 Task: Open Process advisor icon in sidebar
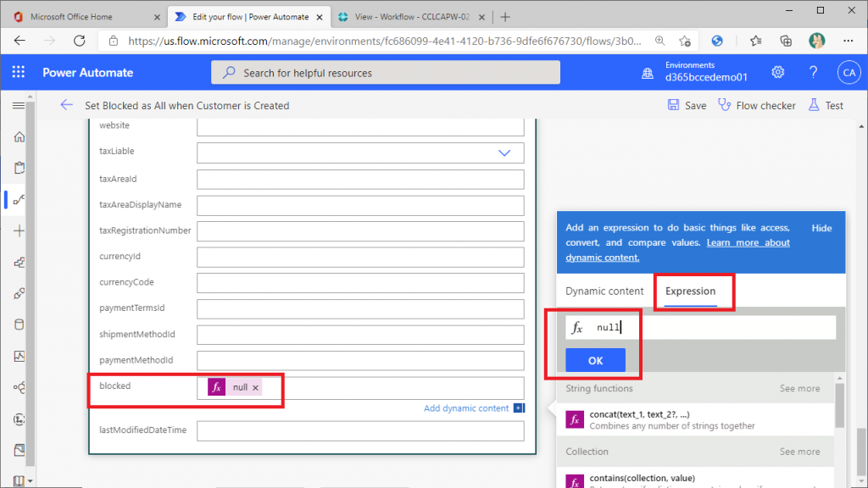(19, 419)
